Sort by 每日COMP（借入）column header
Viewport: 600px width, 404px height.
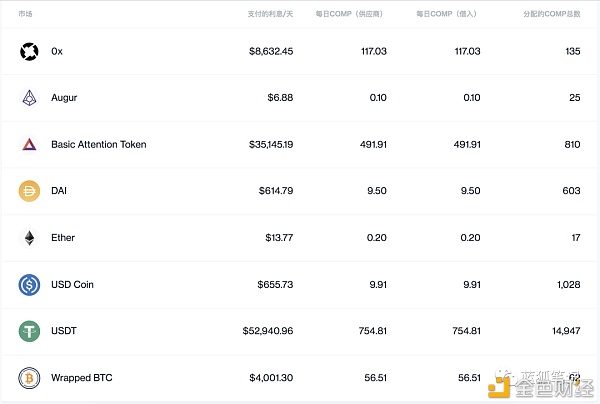pyautogui.click(x=446, y=14)
